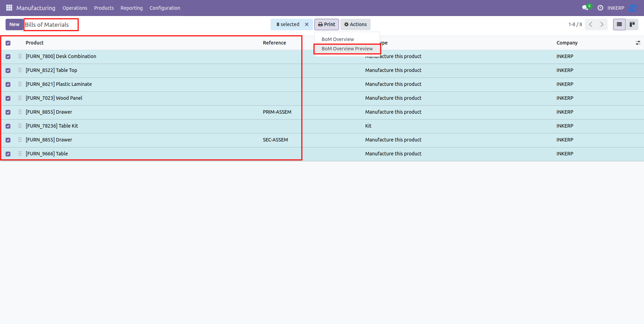The width and height of the screenshot is (644, 324).
Task: Grab drag handle for Table Kit row
Action: coord(20,126)
